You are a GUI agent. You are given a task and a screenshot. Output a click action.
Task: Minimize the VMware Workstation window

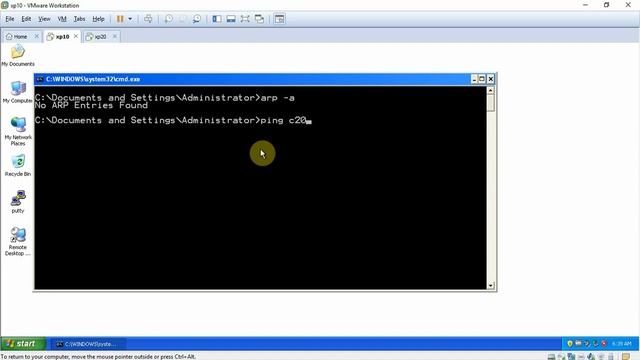click(585, 5)
